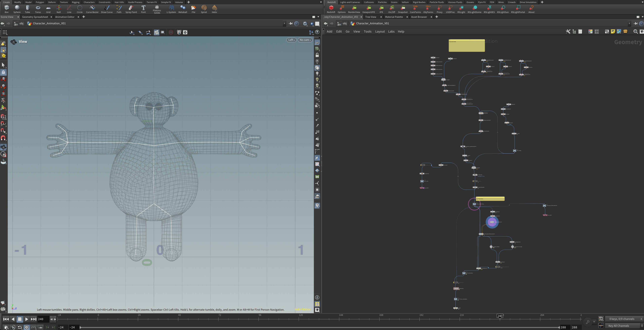
Task: Open the viewport display options help icon
Action: coord(317,32)
